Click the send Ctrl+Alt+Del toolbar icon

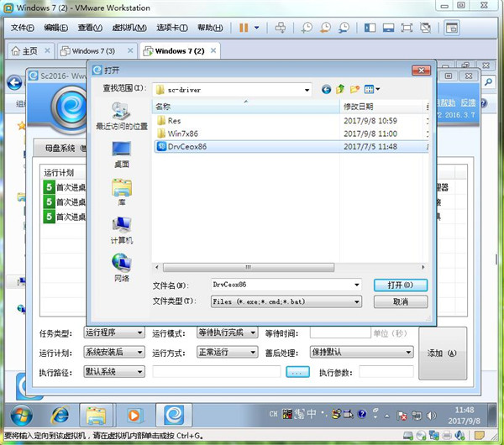(x=281, y=28)
